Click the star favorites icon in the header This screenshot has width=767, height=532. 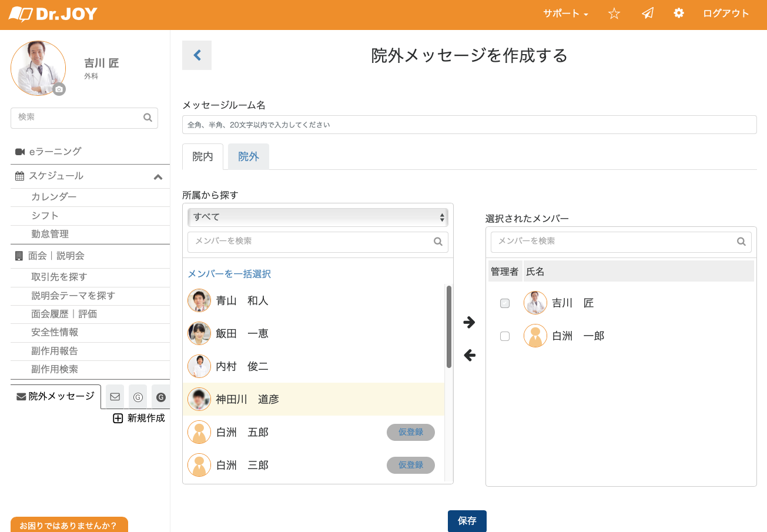click(x=614, y=13)
